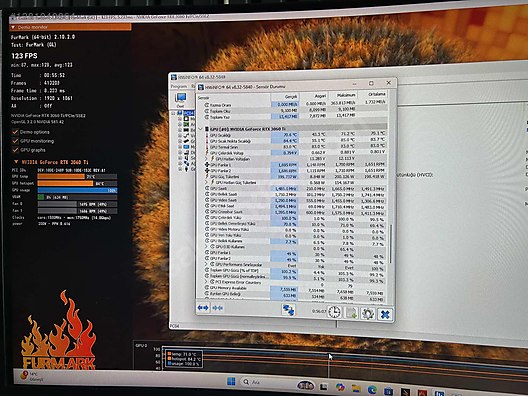This screenshot has width=528, height=396.
Task: Open the Program menu in HWiNFO main window
Action: (178, 86)
